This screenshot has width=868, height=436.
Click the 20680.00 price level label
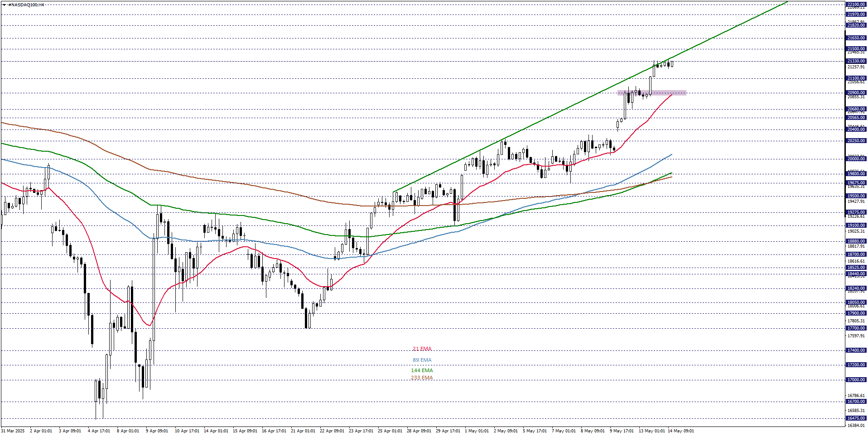click(x=856, y=109)
